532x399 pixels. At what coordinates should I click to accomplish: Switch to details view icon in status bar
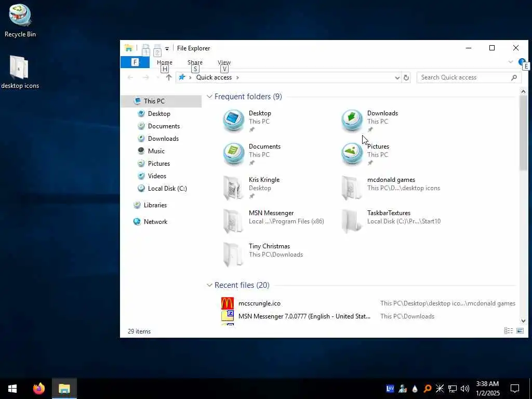tap(508, 331)
